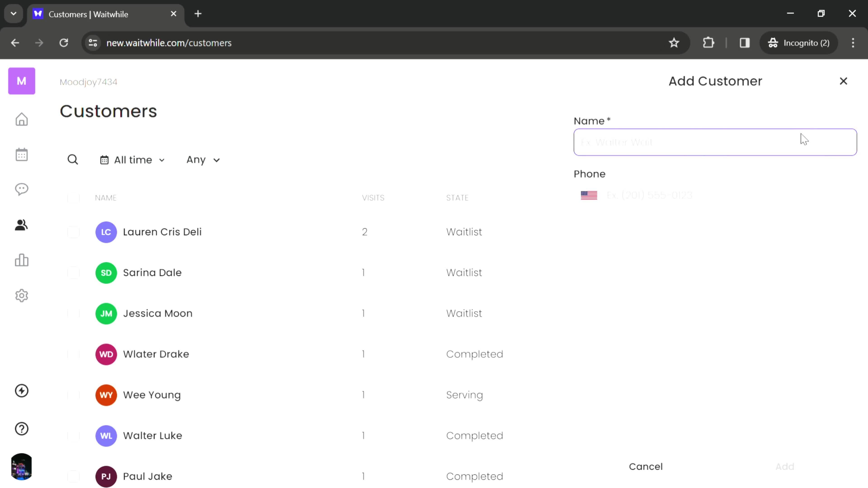Click the US flag country selector
Screen dimensions: 868x488
589,195
